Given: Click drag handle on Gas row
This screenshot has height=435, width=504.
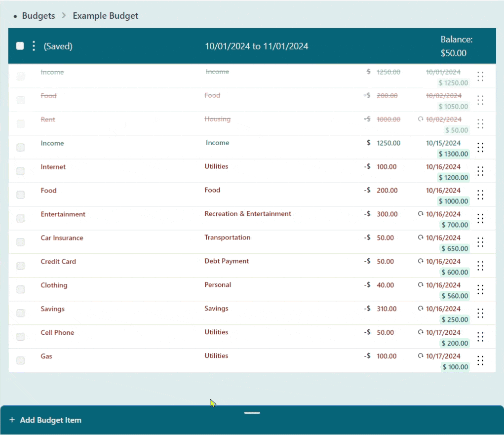Looking at the screenshot, I should tap(480, 361).
